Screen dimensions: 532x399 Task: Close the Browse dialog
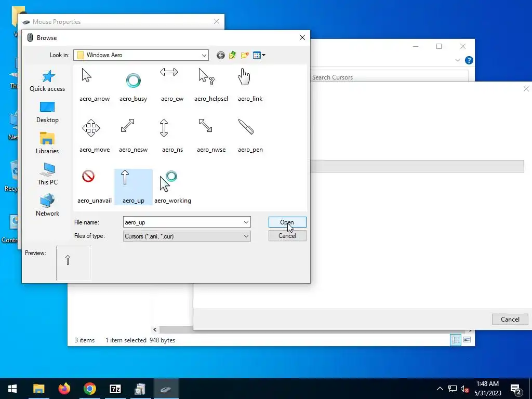pos(302,37)
